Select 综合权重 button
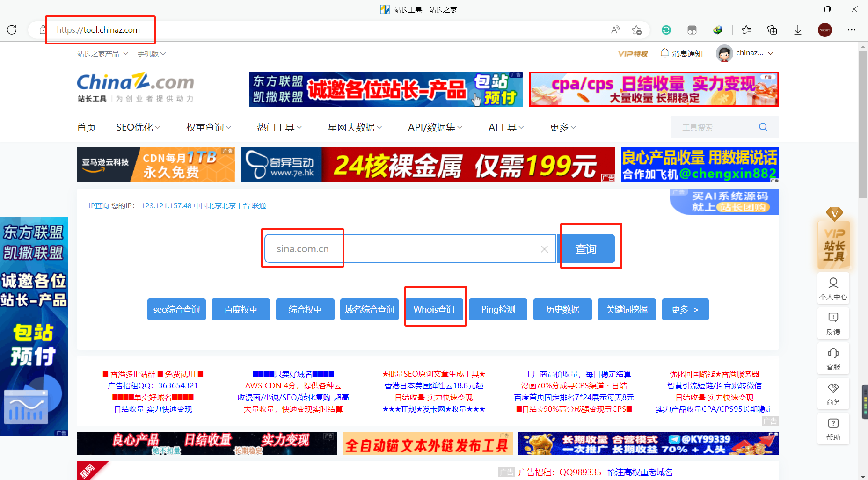 click(x=305, y=310)
